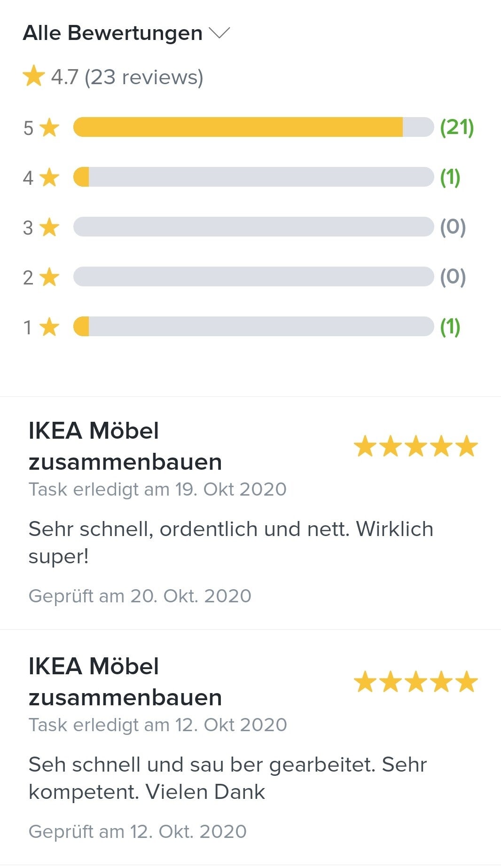
Task: Click the 5-star rating progress bar
Action: point(253,127)
